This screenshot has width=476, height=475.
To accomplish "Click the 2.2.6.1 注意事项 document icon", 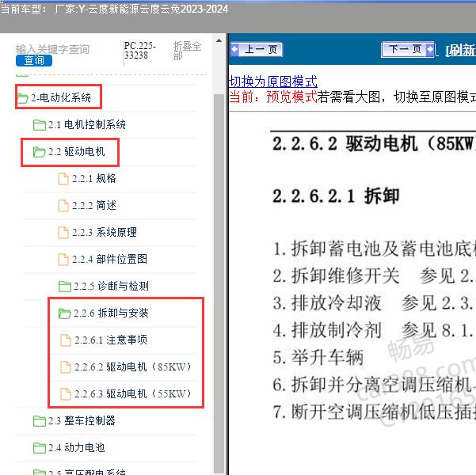I will coord(66,340).
